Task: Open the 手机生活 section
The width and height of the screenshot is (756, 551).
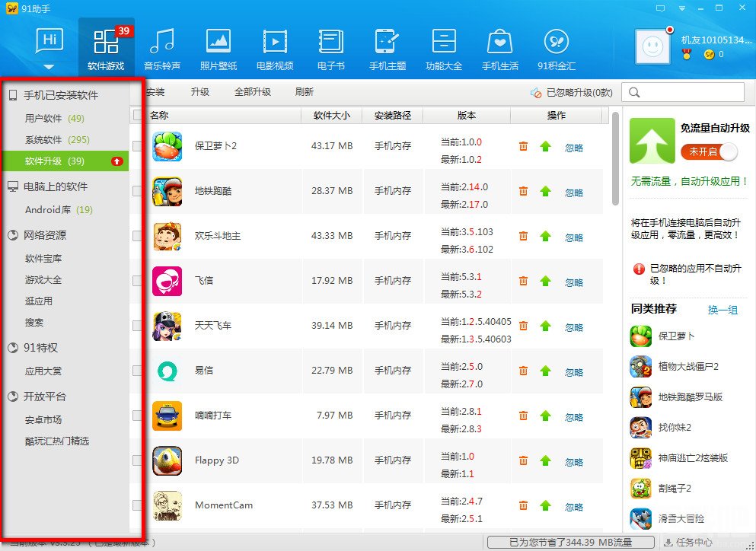Action: coord(500,48)
